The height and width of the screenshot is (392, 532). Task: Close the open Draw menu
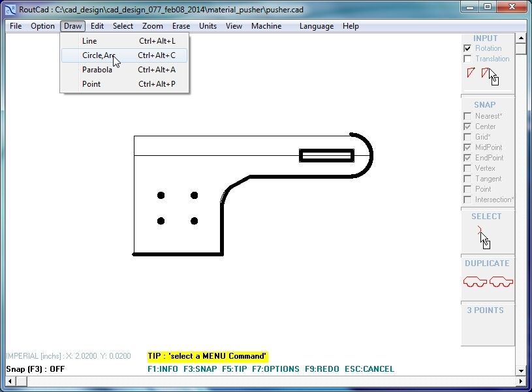pyautogui.click(x=72, y=26)
